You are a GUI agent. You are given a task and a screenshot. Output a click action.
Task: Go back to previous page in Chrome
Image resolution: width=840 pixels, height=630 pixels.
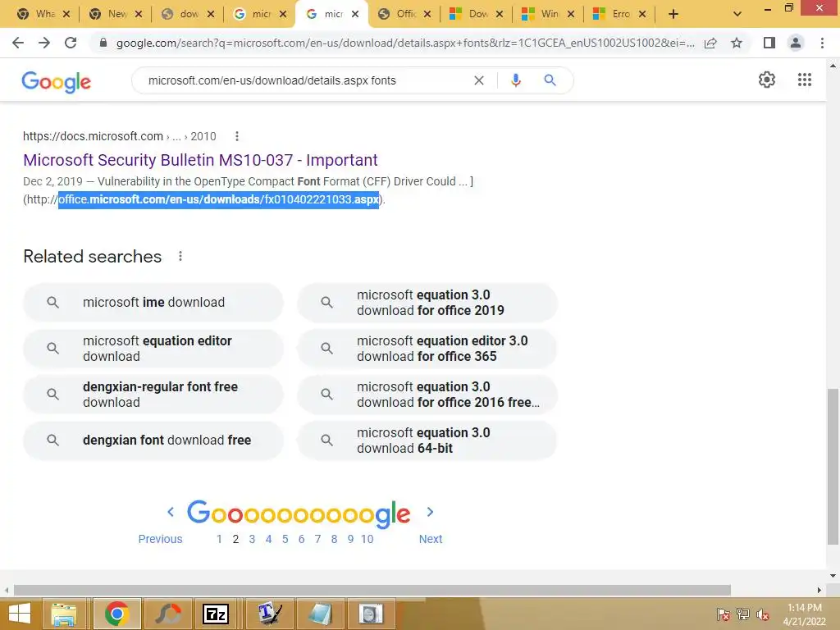(18, 43)
